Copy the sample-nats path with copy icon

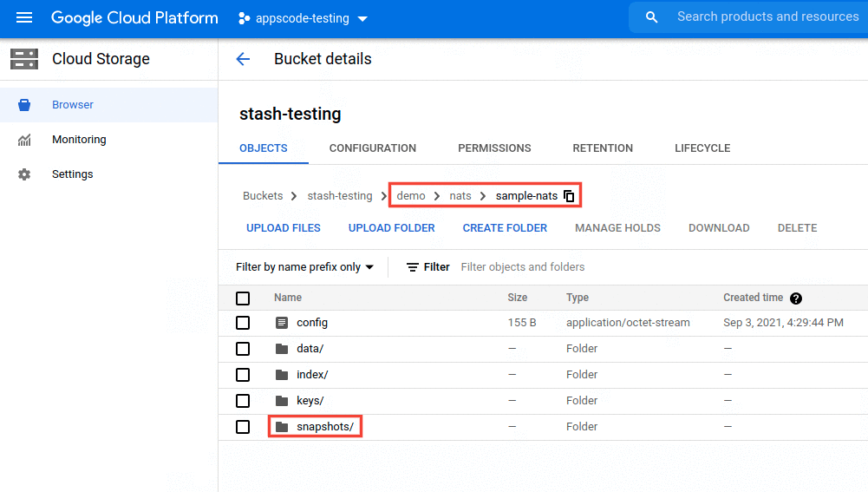(x=569, y=196)
